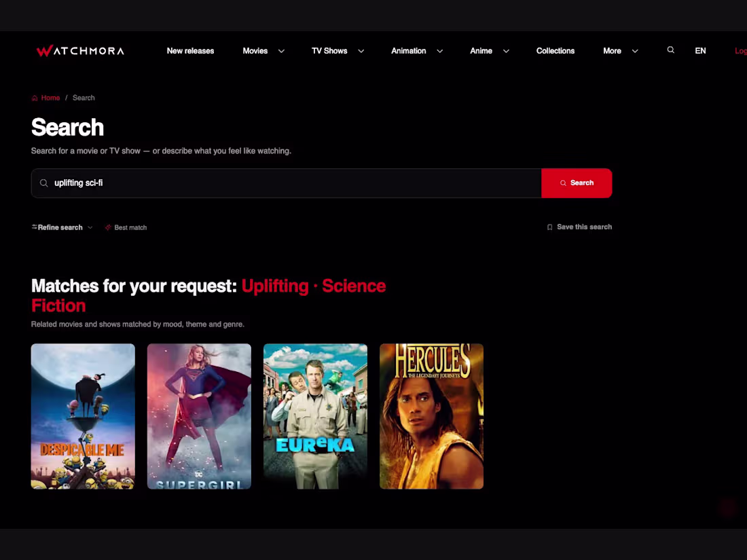
Task: Go to New releases
Action: click(x=190, y=51)
